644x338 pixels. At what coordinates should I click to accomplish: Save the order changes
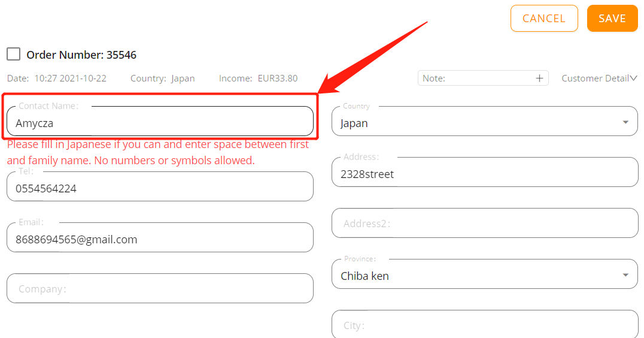click(612, 19)
